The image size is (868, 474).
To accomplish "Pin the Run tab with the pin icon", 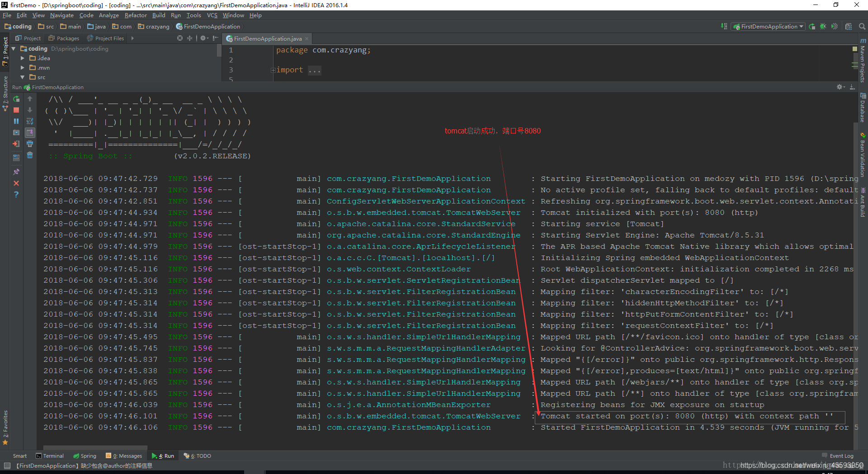I will coord(16,172).
